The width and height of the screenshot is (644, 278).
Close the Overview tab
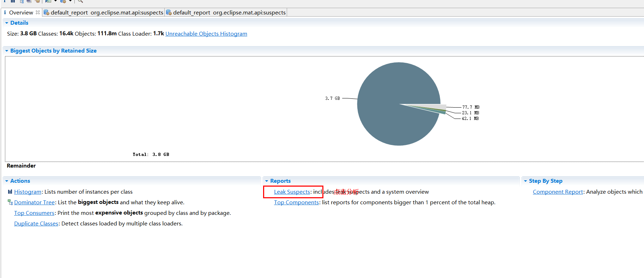[38, 12]
